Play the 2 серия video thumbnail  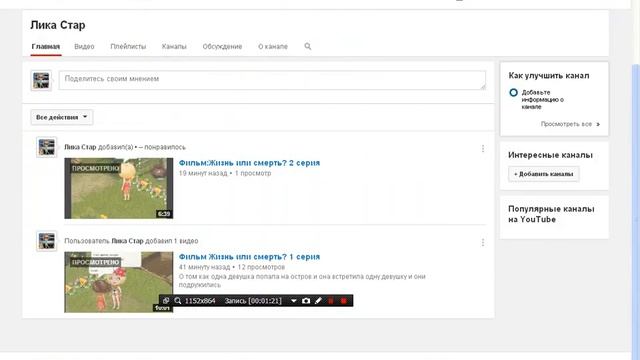(119, 188)
